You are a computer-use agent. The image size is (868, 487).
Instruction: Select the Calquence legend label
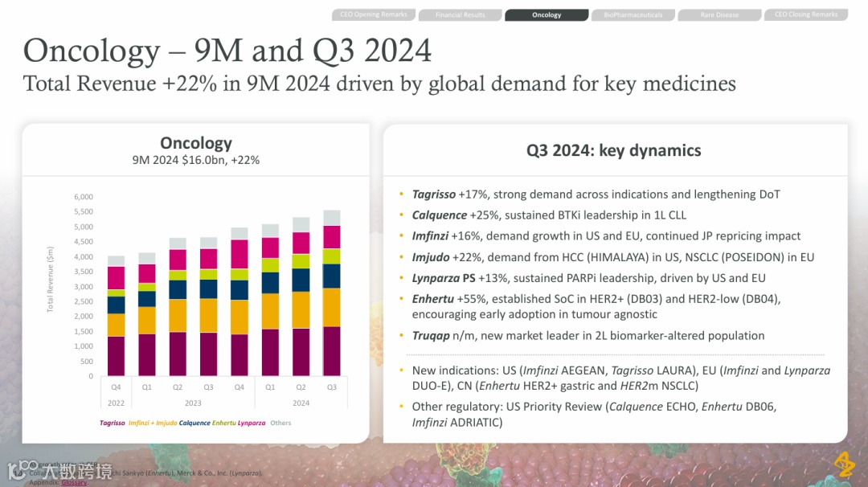pos(194,423)
